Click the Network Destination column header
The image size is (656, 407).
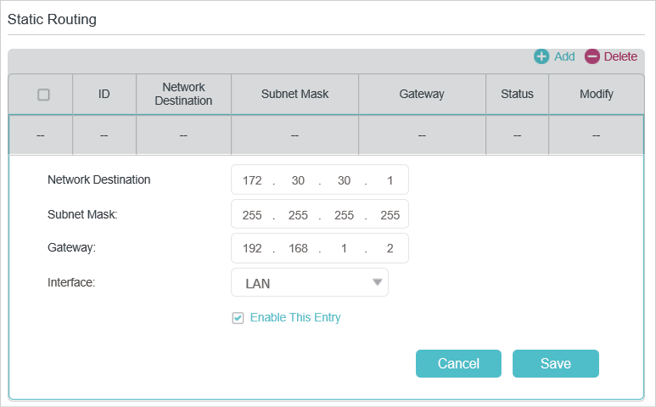pos(184,94)
